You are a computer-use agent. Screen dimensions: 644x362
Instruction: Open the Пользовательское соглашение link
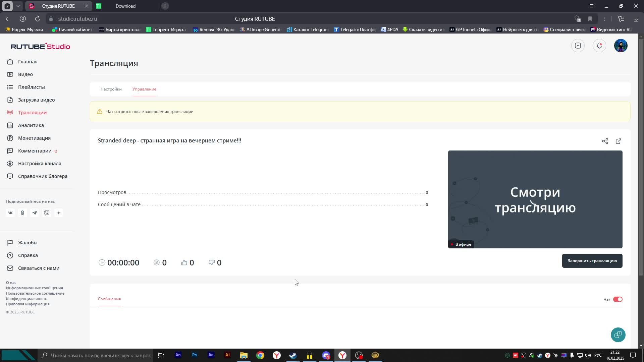35,293
